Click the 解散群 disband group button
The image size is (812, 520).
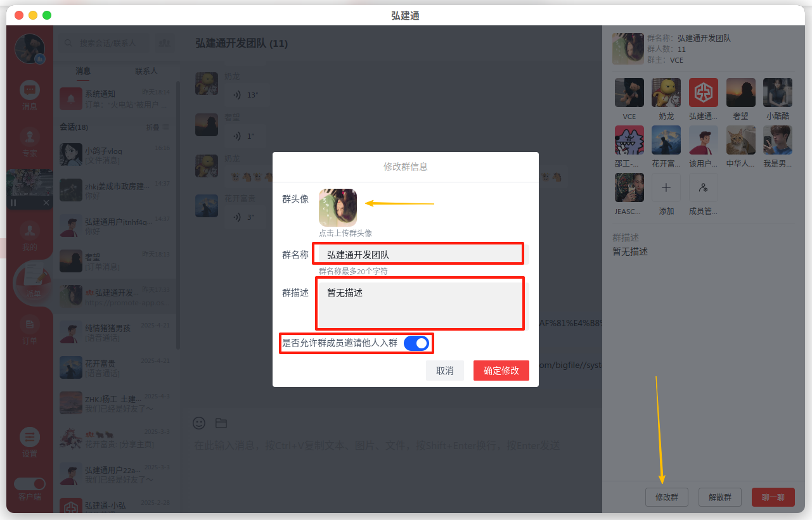point(719,497)
